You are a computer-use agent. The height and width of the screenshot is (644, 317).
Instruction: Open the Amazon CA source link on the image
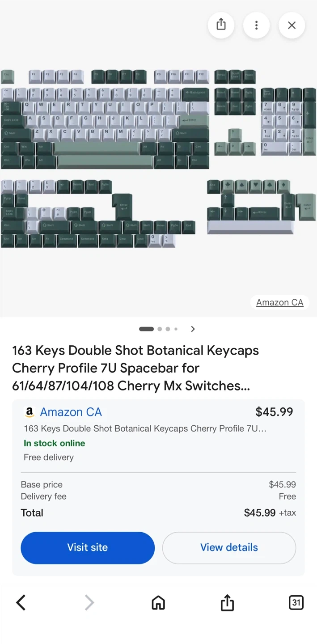(279, 302)
